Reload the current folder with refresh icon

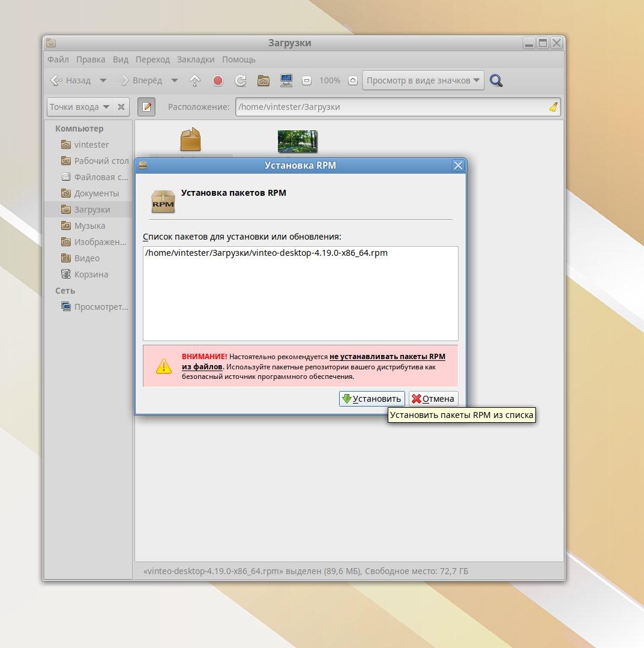coord(241,80)
